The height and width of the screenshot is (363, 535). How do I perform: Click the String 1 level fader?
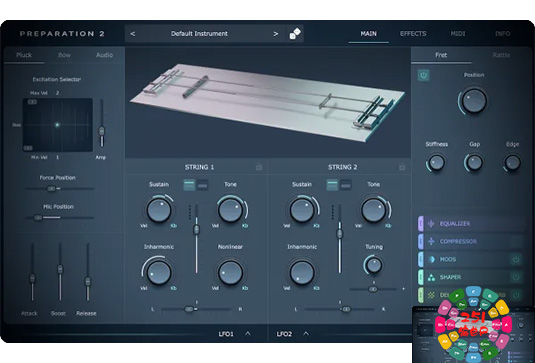(x=196, y=229)
